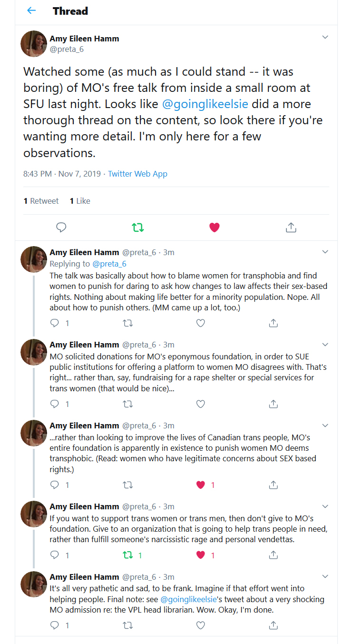Open options chevron on 'The talk was basically' reply
354x644 pixels.
(325, 252)
